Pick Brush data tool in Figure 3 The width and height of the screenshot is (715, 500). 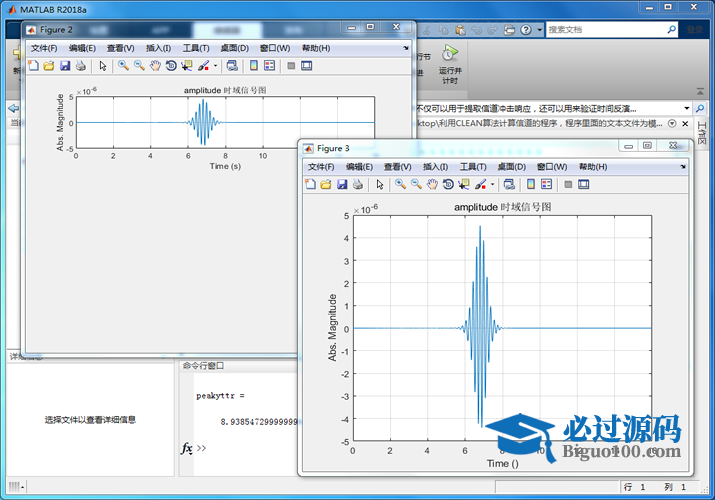[x=481, y=184]
